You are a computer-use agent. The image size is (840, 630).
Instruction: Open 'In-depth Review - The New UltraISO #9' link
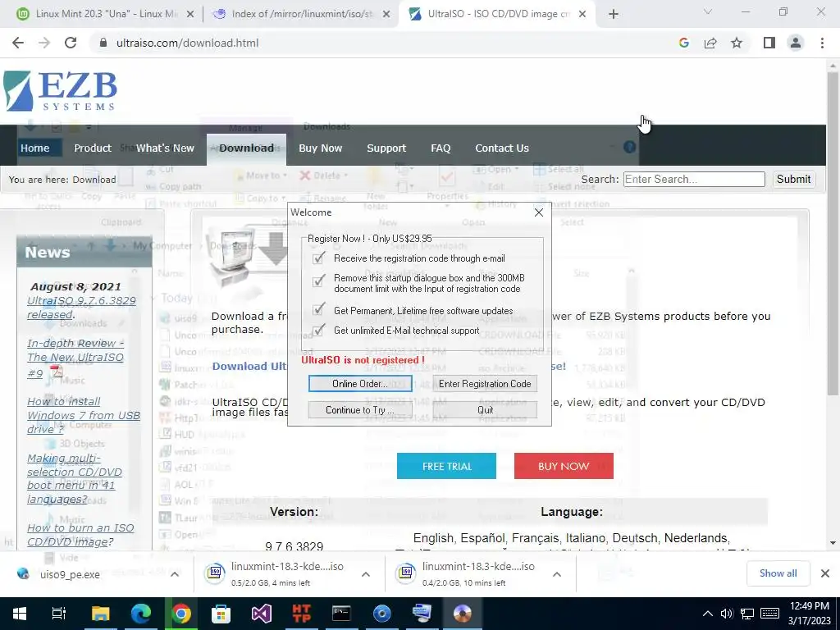point(75,358)
